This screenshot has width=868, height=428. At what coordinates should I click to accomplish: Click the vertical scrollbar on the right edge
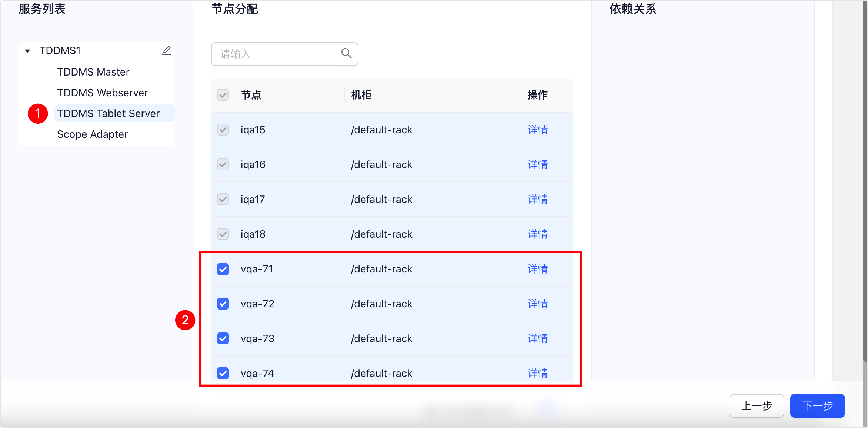click(x=865, y=181)
